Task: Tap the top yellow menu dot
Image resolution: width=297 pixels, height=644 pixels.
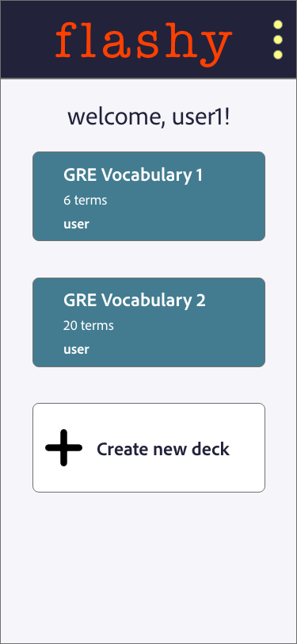Action: [x=278, y=25]
